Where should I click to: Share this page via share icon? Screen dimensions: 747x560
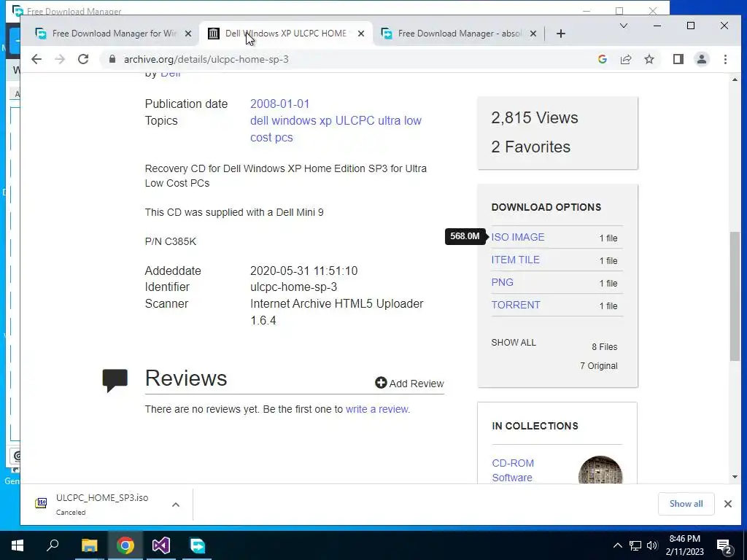(x=625, y=59)
